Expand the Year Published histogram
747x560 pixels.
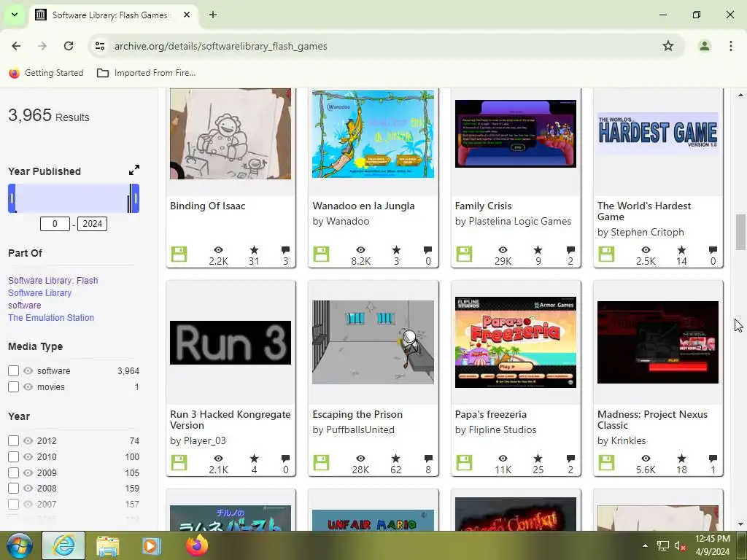tap(134, 171)
